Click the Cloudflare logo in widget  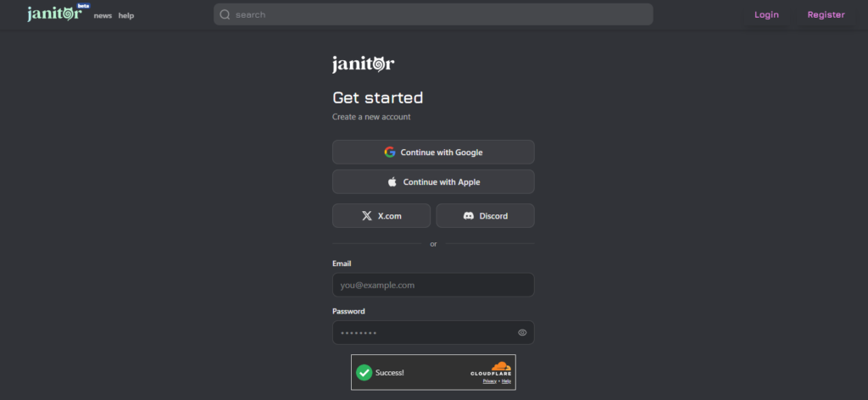tap(492, 369)
